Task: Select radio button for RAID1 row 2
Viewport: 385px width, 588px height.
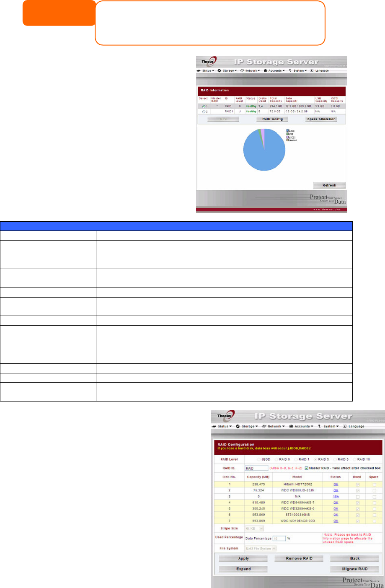Action: pyautogui.click(x=204, y=112)
